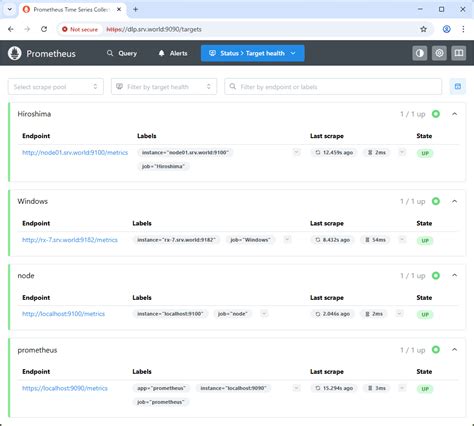Click the UP state badge for localhost:9100
Image resolution: width=474 pixels, height=426 pixels.
425,314
